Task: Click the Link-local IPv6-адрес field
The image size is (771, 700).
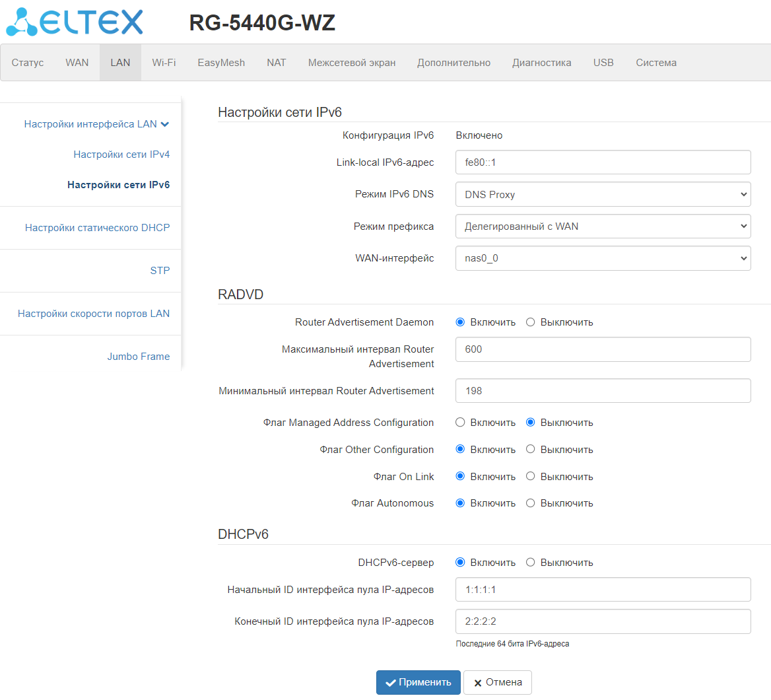Action: click(x=603, y=162)
